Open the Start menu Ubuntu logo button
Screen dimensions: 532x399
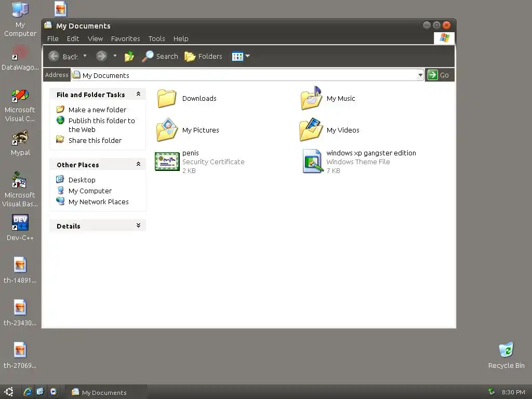coord(9,392)
